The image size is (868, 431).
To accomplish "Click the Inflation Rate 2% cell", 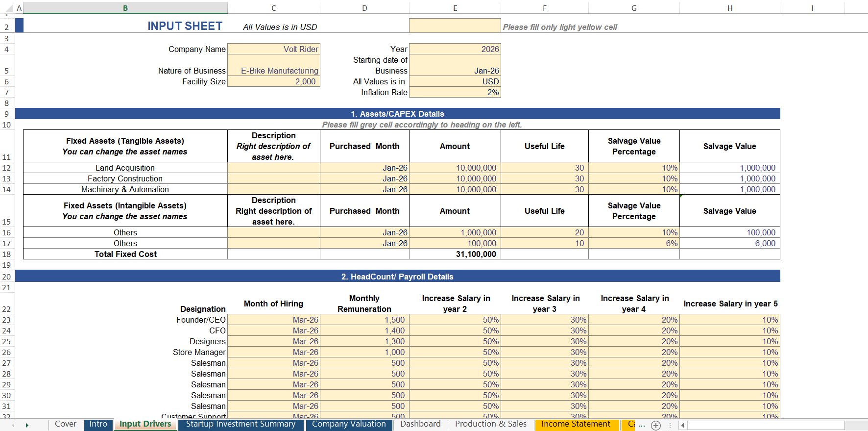I will coord(455,92).
